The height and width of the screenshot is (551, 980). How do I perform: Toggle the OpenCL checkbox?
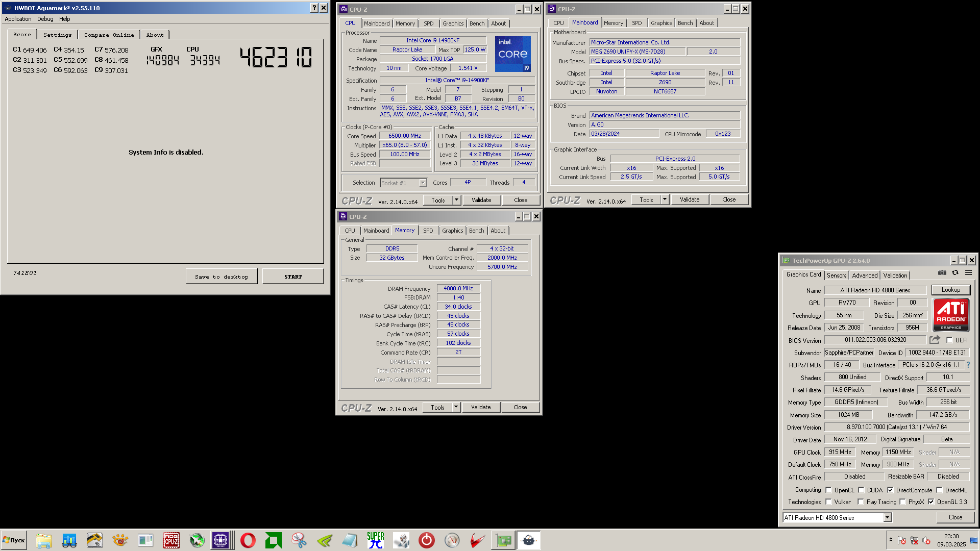828,490
